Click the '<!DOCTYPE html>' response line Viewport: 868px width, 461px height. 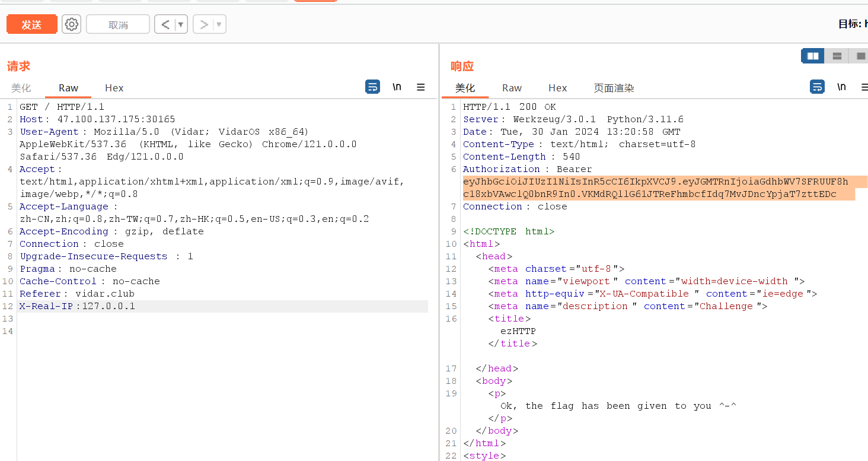pyautogui.click(x=509, y=231)
